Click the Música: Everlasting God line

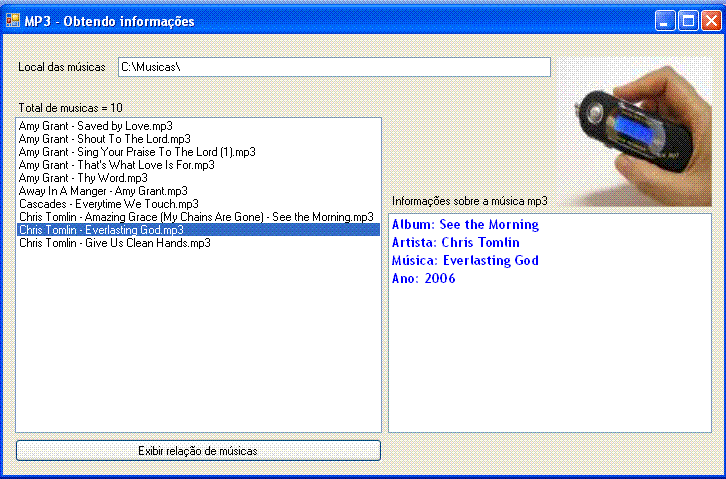(465, 261)
